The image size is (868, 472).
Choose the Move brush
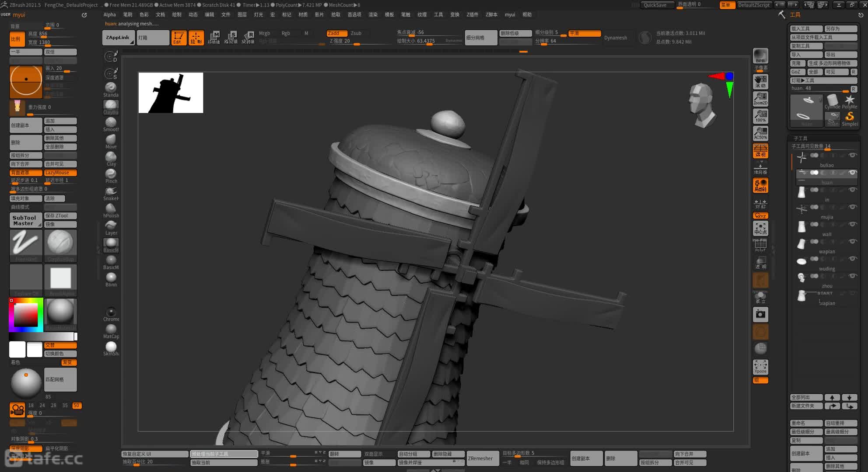[111, 142]
